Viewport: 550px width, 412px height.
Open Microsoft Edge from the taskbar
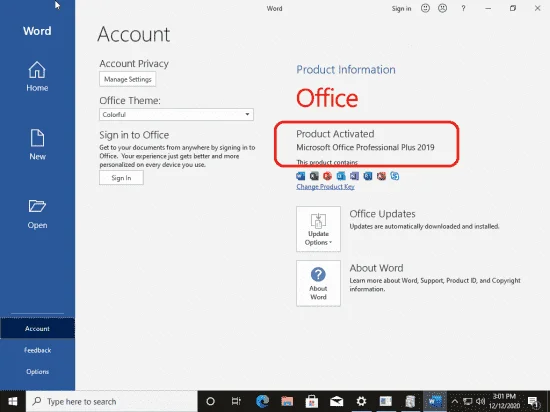[x=262, y=401]
